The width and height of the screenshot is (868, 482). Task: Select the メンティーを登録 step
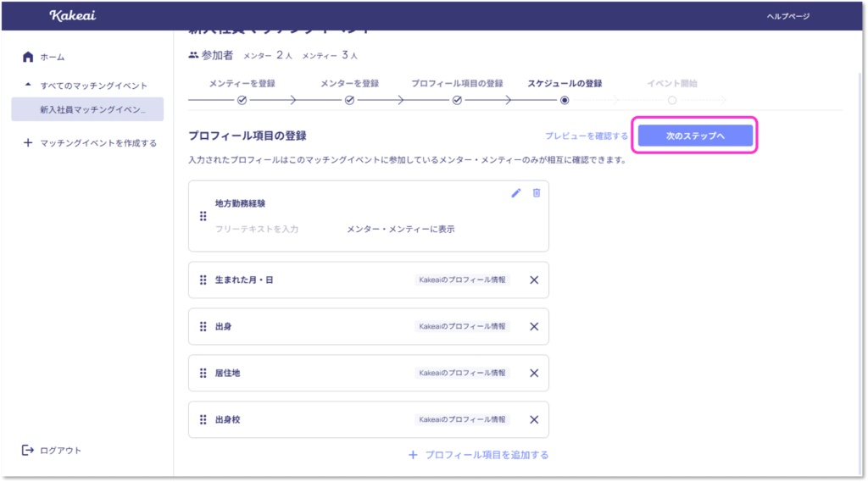tap(242, 100)
